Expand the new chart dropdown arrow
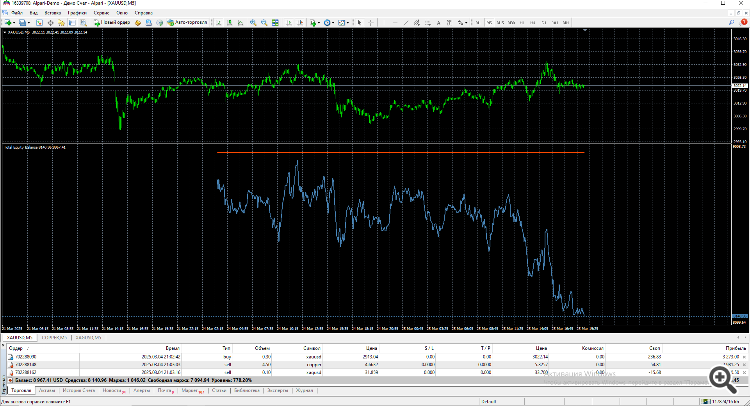Screen dimensions: 750x406 14,22
